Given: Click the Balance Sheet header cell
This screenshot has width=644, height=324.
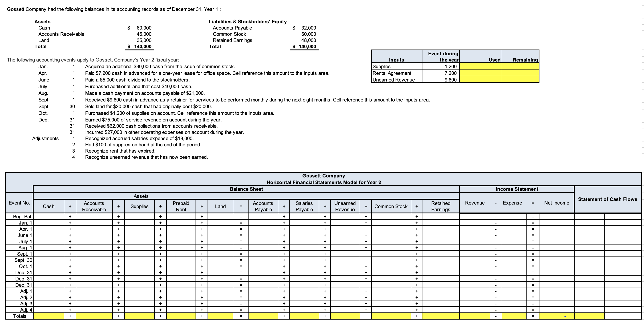Looking at the screenshot, I should (x=246, y=189).
